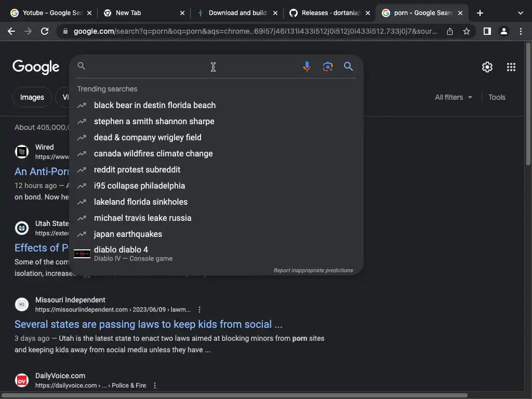Open more options for Missouri Independent result
532x399 pixels.
click(199, 310)
